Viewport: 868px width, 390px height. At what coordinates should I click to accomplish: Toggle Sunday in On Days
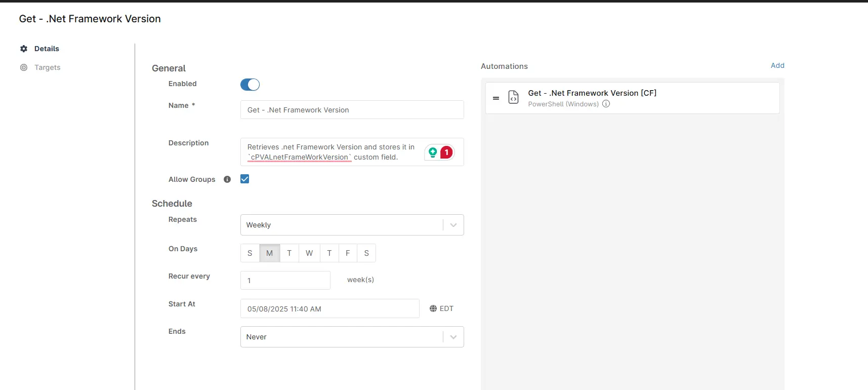(250, 253)
